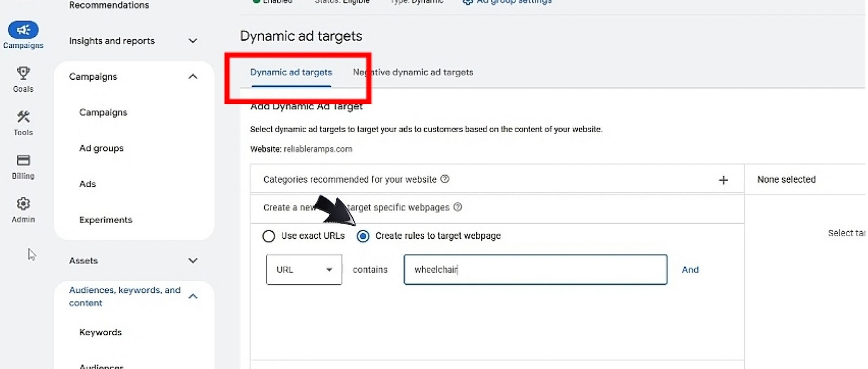This screenshot has height=369, width=868.
Task: Click the And link to add condition
Action: 690,270
